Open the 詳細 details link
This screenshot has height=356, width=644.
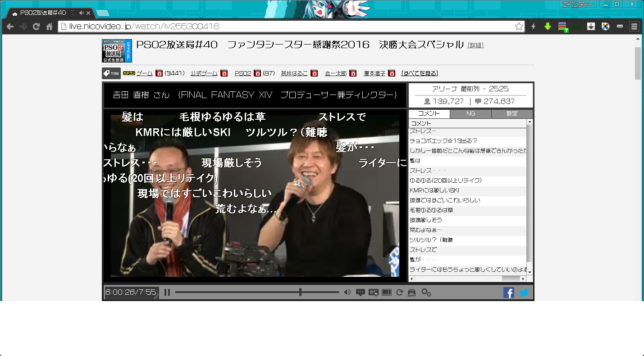pos(475,45)
